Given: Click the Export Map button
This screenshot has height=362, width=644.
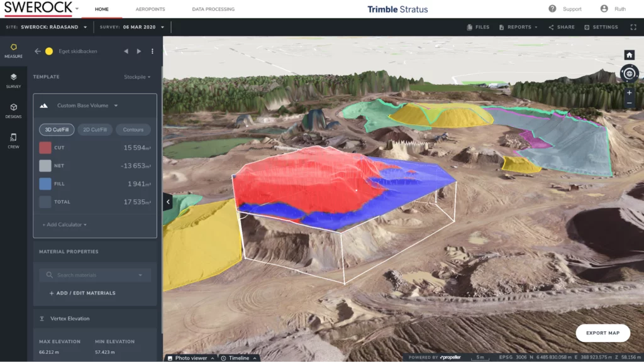Looking at the screenshot, I should [602, 333].
